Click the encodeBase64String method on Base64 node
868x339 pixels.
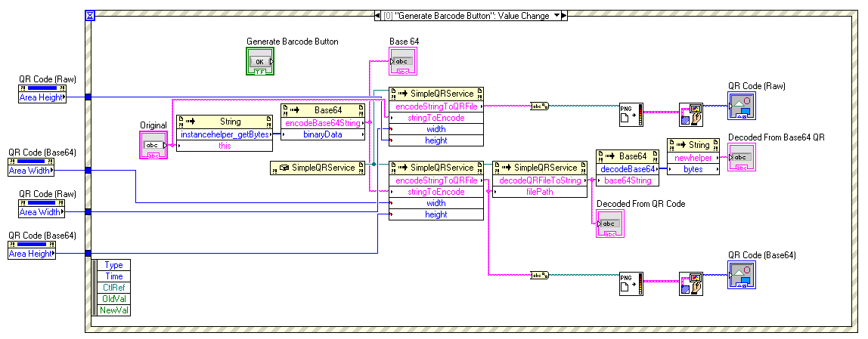coord(323,122)
